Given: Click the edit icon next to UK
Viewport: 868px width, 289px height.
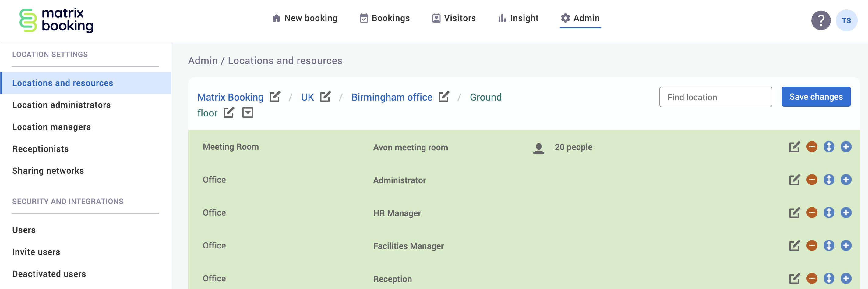Looking at the screenshot, I should [x=325, y=97].
